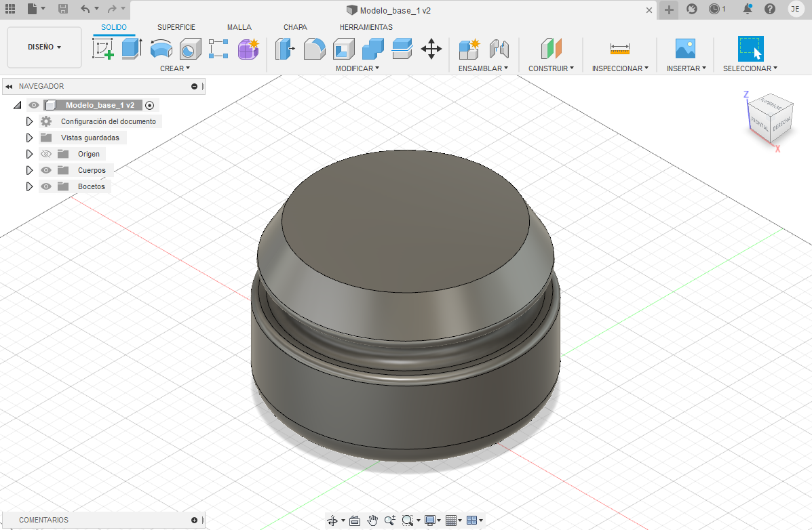The height and width of the screenshot is (530, 812).
Task: Open the CONSTRUIR dropdown menu
Action: tap(551, 68)
